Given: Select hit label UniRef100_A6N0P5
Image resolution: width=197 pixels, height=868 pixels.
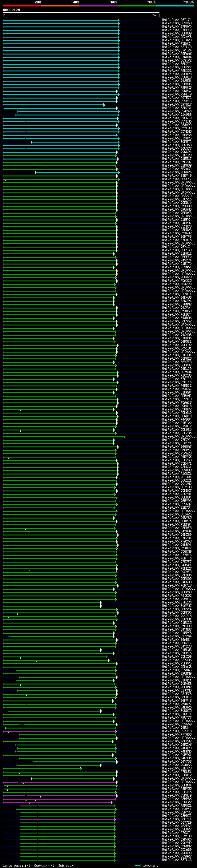Looking at the screenshot, I should tap(177, 172).
